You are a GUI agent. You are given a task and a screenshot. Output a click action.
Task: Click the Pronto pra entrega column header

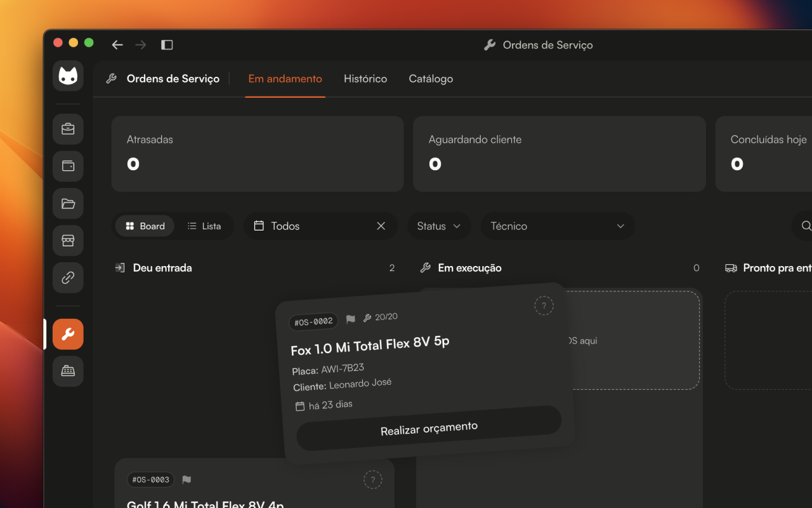[x=777, y=268]
